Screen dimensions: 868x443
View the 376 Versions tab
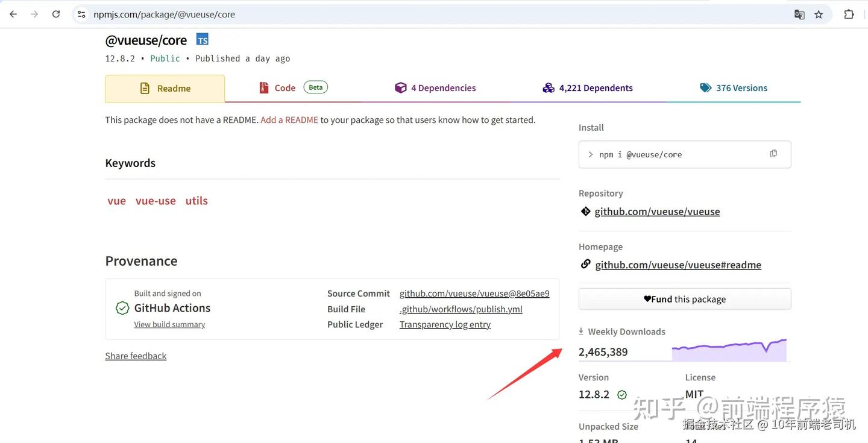pos(734,88)
